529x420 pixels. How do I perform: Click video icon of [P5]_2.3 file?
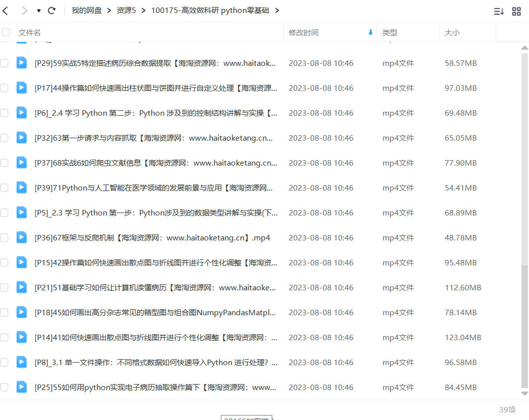tap(21, 212)
